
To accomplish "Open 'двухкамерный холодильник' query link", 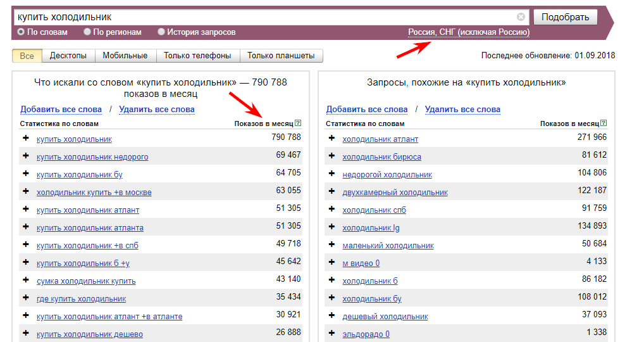I will point(395,192).
